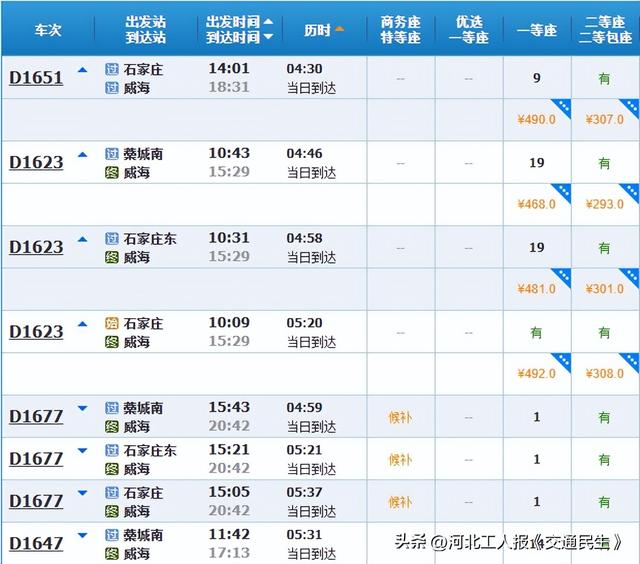
Task: Click duration 05:20 on the D1623 row
Action: tap(304, 323)
